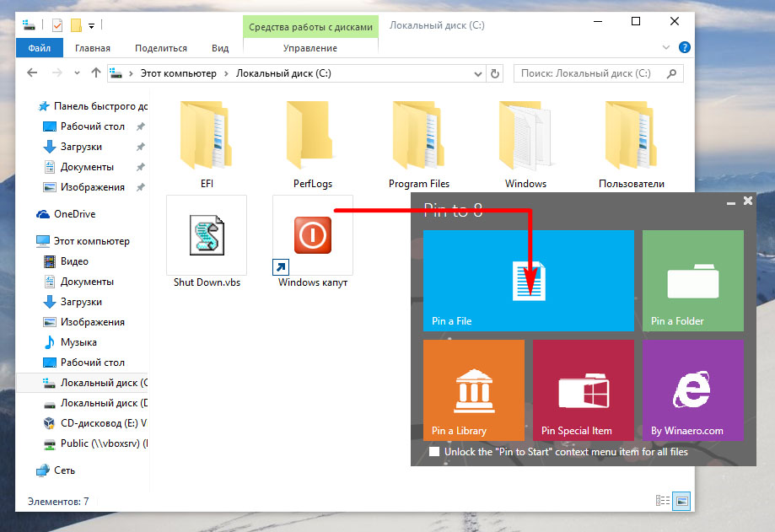Select OneDrive in the navigation pane

coord(67,214)
